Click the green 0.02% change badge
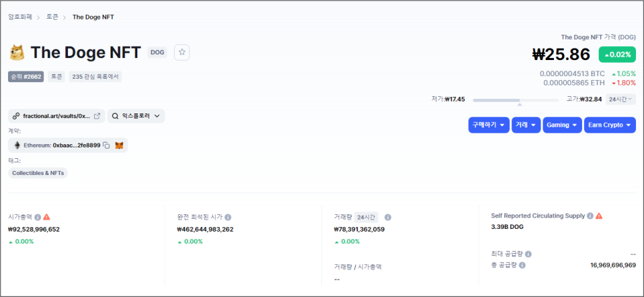 pos(617,54)
